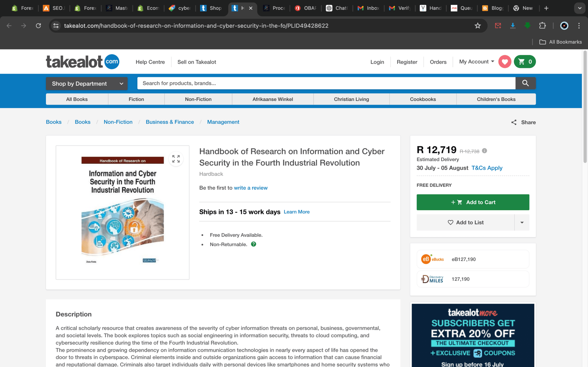Select the All Books tab
Screen dimensions: 588x367
[77, 99]
